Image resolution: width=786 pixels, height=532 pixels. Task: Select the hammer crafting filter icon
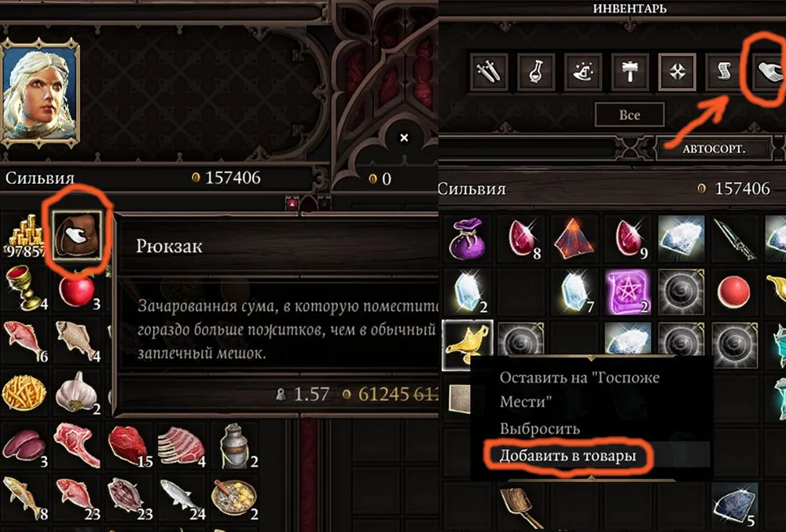630,72
